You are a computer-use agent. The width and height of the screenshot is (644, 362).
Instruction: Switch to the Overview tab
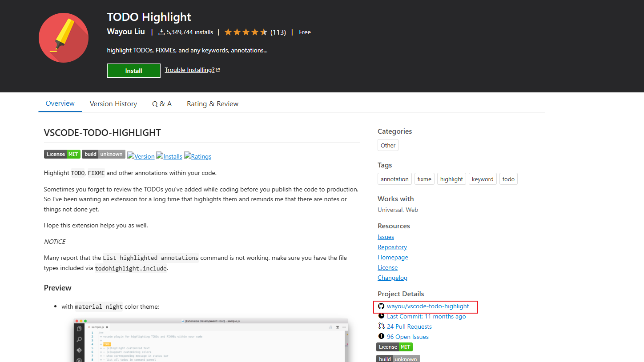tap(60, 103)
